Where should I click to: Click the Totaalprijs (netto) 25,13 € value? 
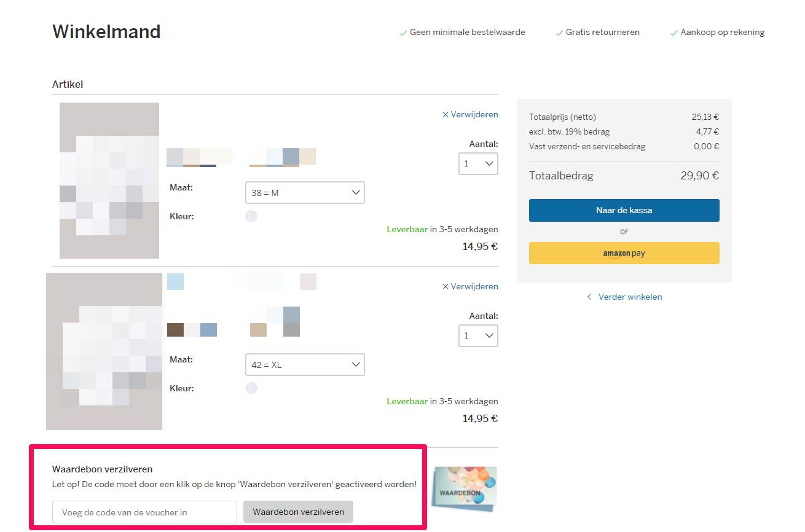click(x=705, y=117)
